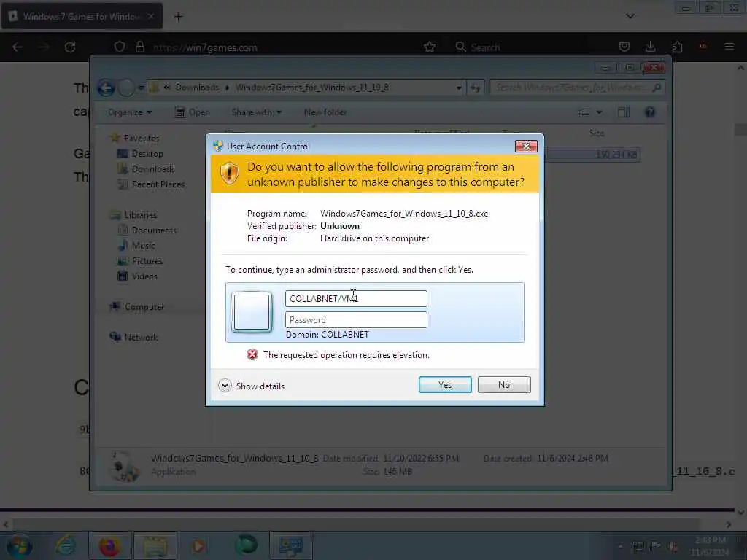
Task: Click the Explorer back arrow button
Action: pos(106,87)
